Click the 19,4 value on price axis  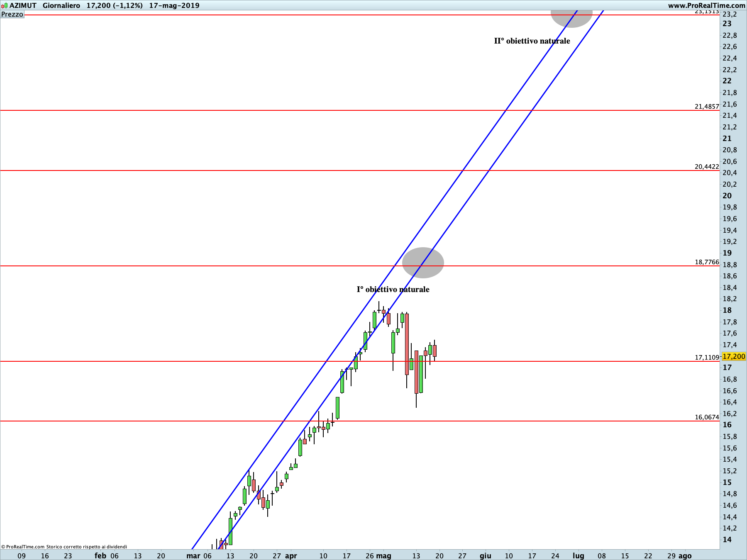[x=730, y=230]
